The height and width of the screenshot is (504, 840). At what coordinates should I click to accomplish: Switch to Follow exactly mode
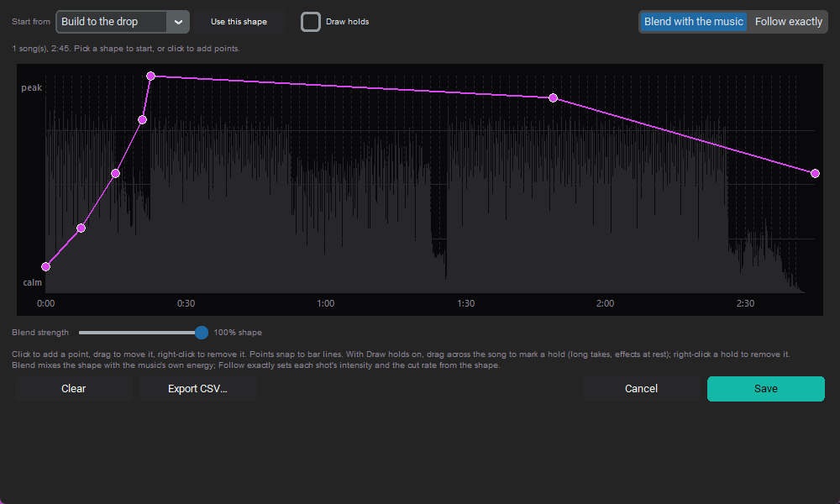(x=788, y=22)
